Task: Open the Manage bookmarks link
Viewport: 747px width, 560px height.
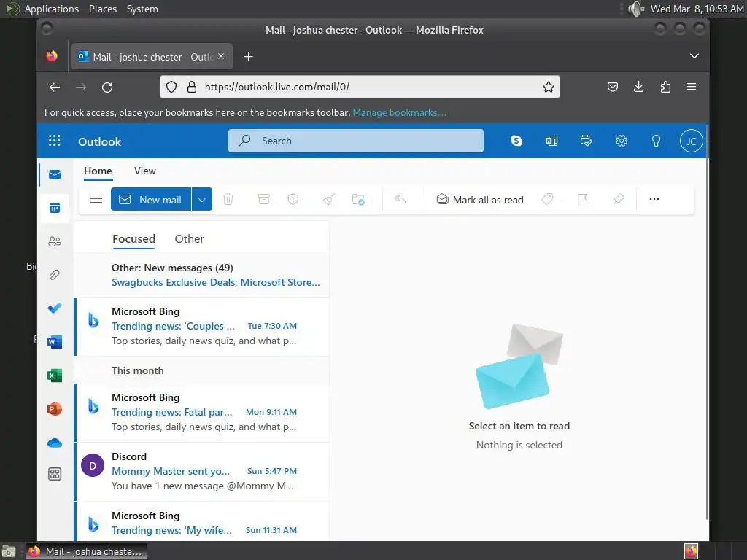Action: click(x=399, y=112)
